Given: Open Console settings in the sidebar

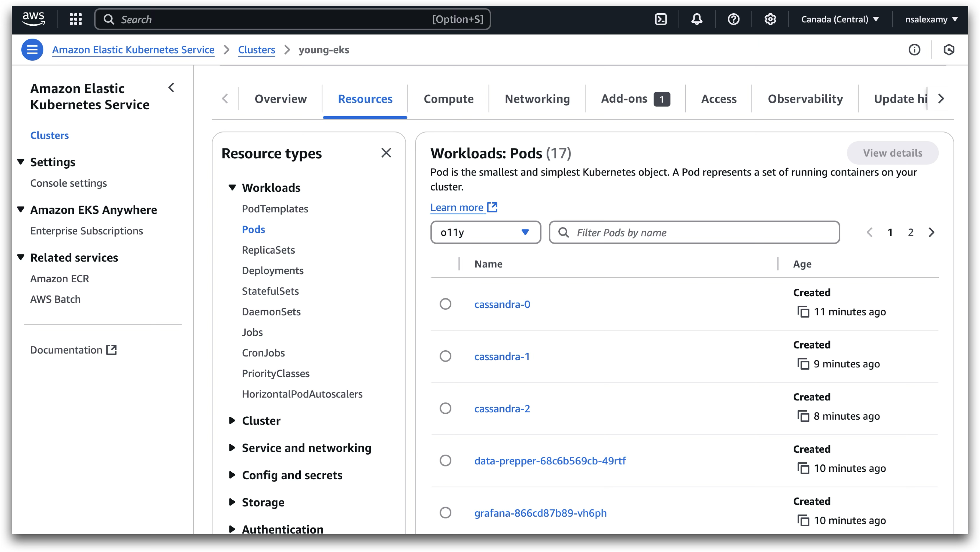Looking at the screenshot, I should point(68,183).
